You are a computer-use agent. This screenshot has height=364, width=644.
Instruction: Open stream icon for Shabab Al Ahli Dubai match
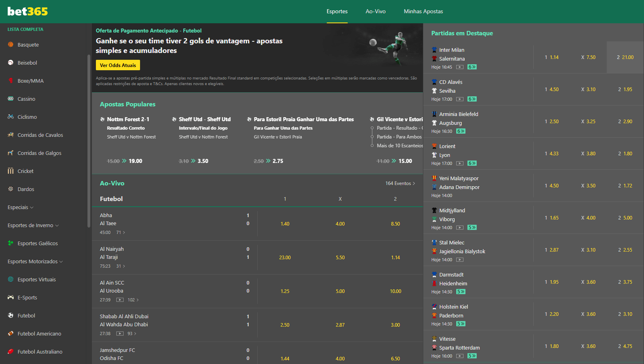point(120,333)
